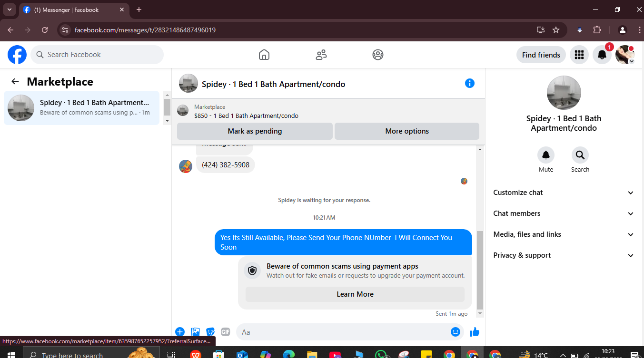Image resolution: width=644 pixels, height=358 pixels.
Task: Send a thumbs-up like
Action: 475,332
